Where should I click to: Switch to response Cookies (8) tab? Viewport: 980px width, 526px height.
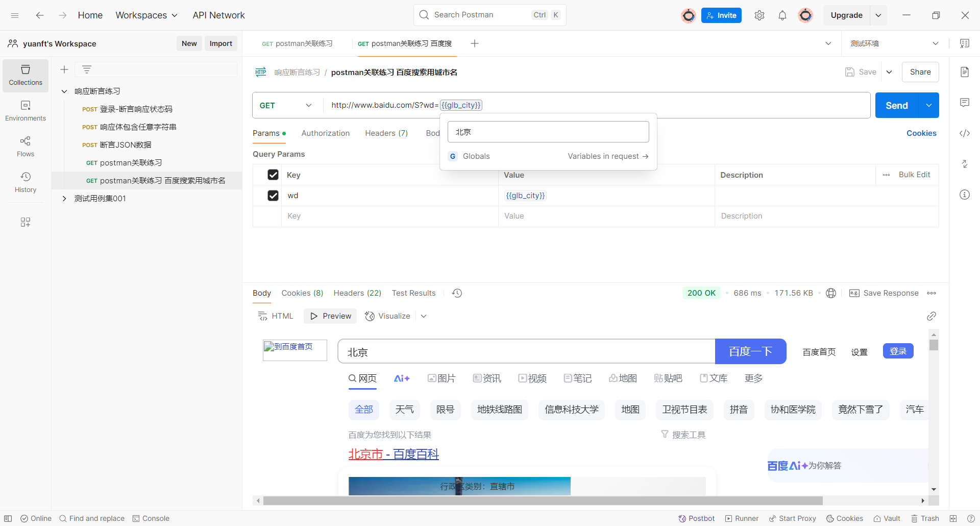point(302,293)
